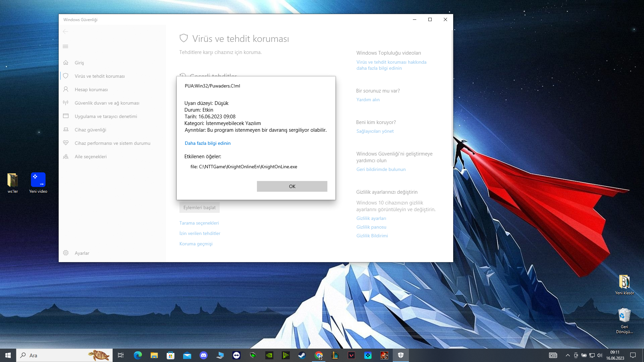Image resolution: width=644 pixels, height=362 pixels.
Task: Open Steam from the taskbar
Action: tap(302, 355)
